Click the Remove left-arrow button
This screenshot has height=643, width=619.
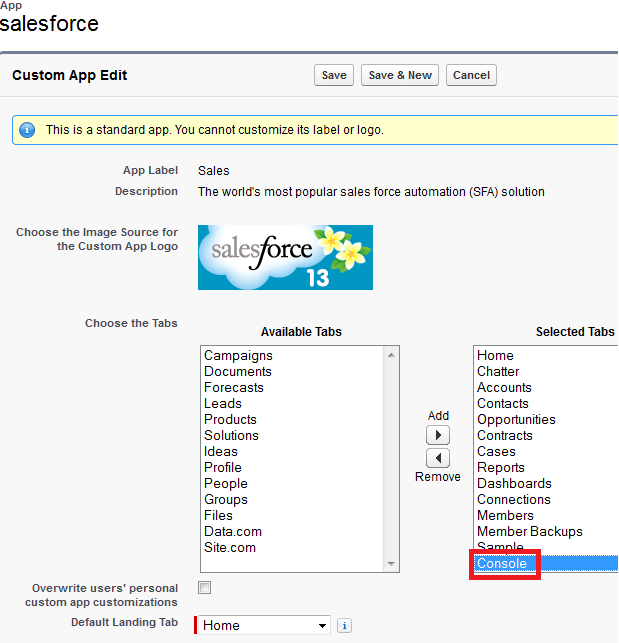[x=438, y=458]
